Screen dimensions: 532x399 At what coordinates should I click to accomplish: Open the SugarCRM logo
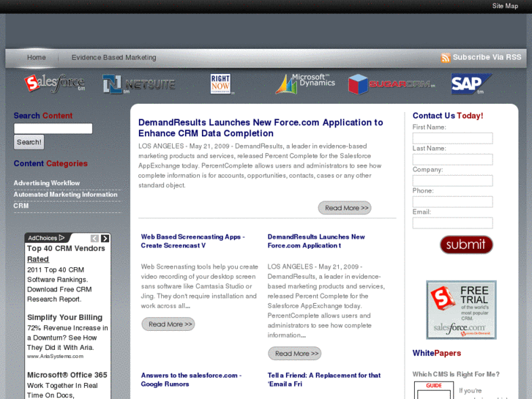point(391,84)
